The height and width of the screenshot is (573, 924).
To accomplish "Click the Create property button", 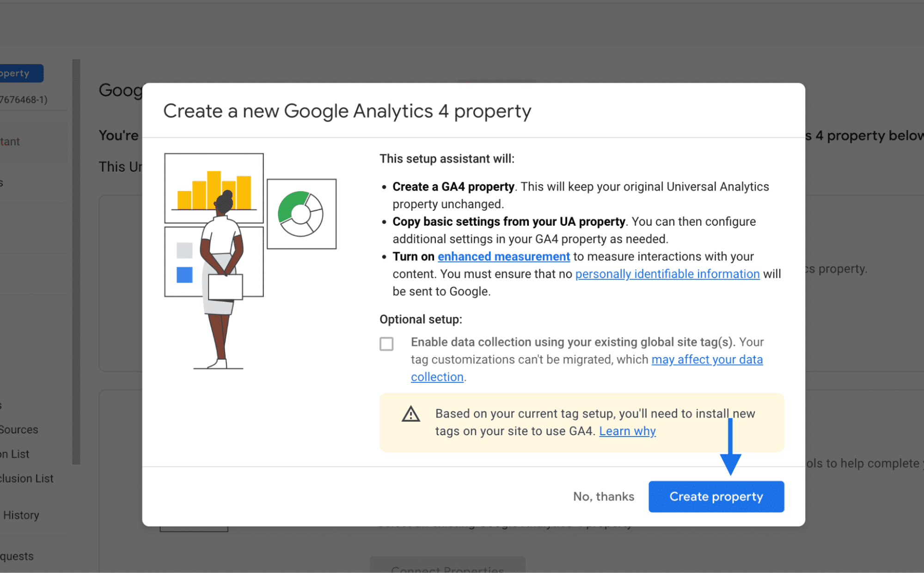I will tap(717, 496).
